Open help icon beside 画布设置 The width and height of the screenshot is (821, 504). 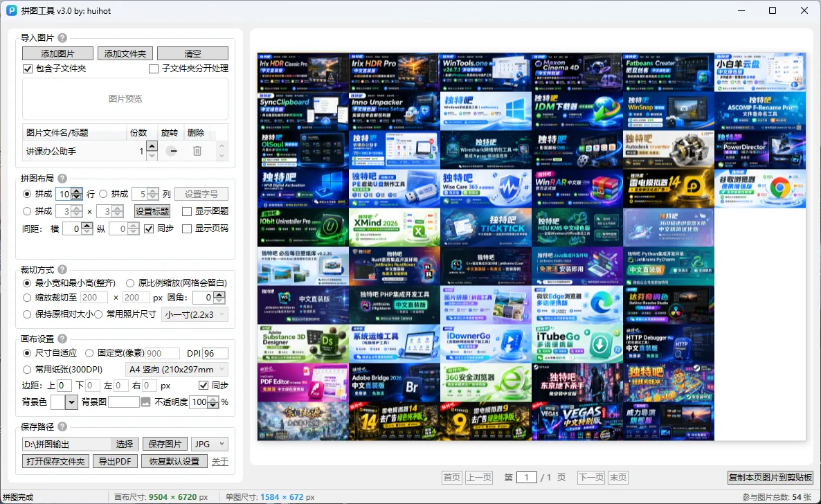coord(62,339)
